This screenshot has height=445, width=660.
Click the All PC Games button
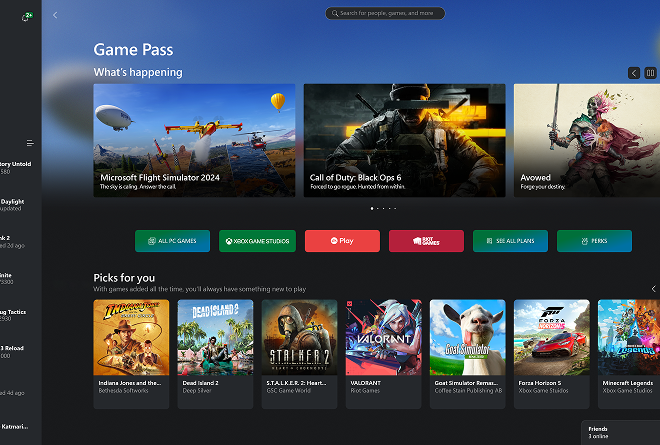[173, 241]
